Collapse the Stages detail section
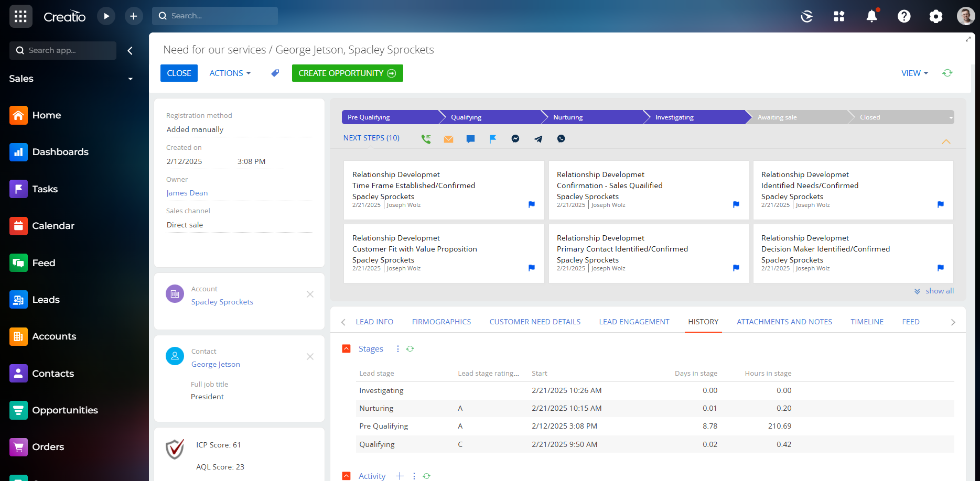 pyautogui.click(x=346, y=349)
